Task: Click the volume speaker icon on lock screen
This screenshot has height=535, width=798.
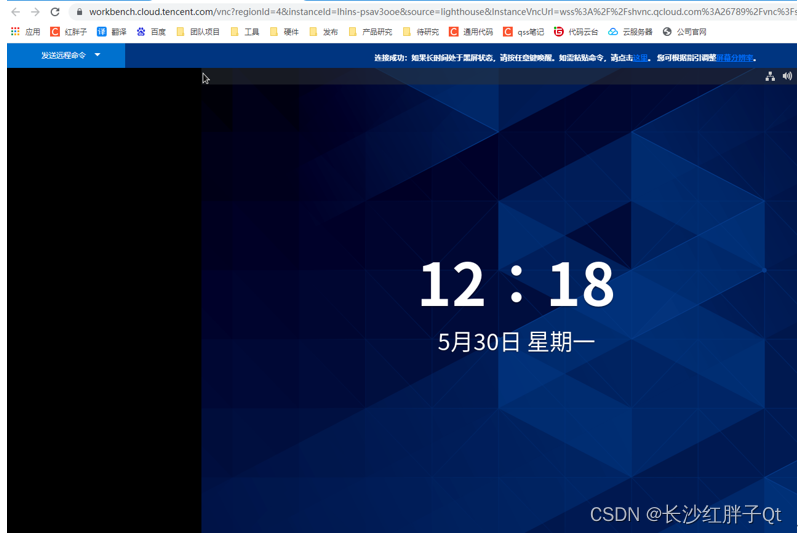Action: (x=787, y=76)
